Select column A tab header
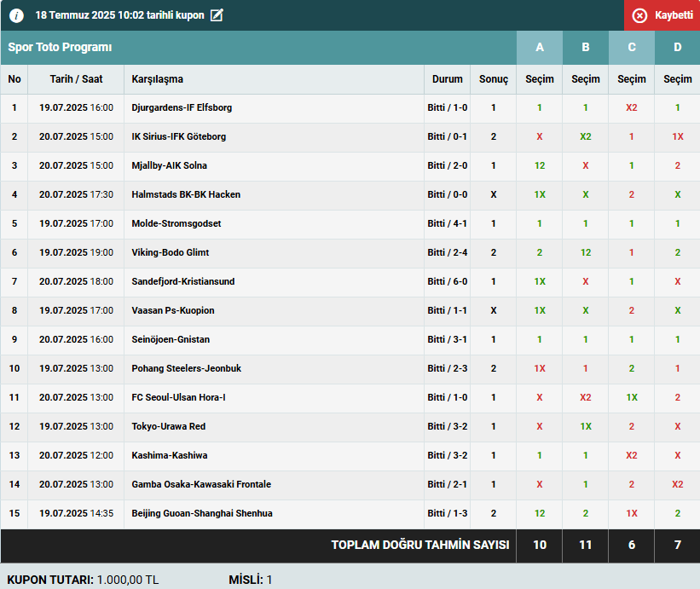 540,47
